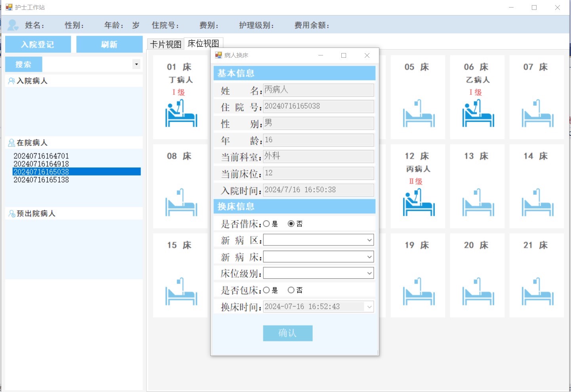Expand the 新病床 dropdown list
The height and width of the screenshot is (392, 571).
tap(369, 257)
